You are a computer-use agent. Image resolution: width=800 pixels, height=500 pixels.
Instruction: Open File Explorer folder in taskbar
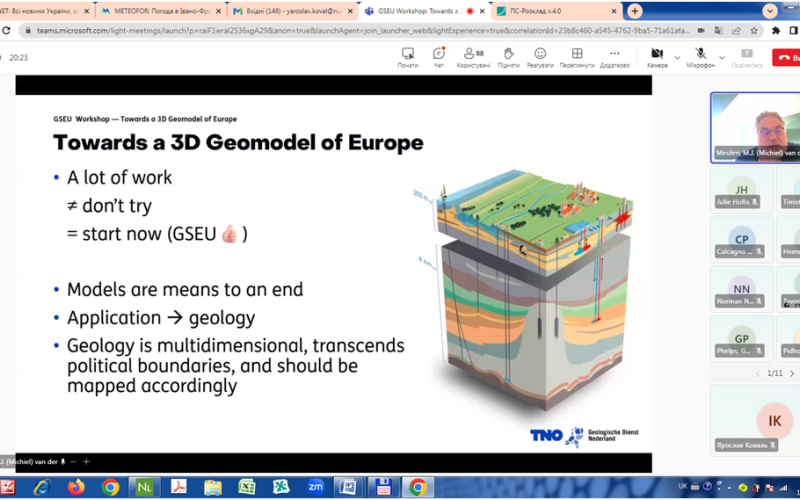(213, 488)
